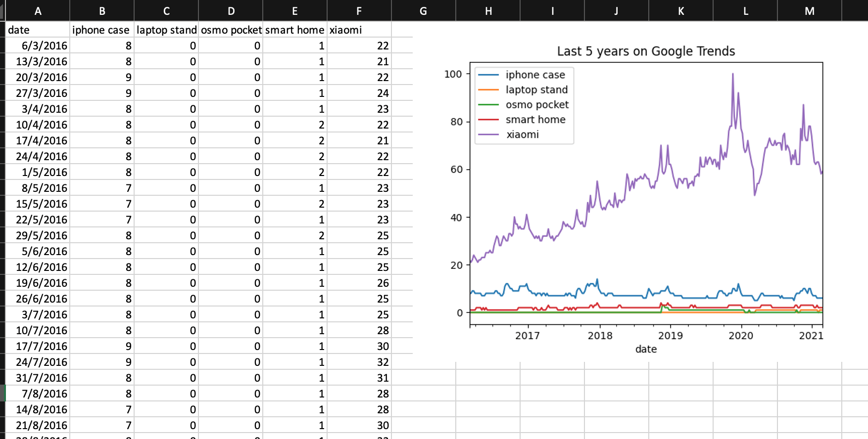868x439 pixels.
Task: Select the date cell 27/3/2016
Action: pyautogui.click(x=38, y=93)
